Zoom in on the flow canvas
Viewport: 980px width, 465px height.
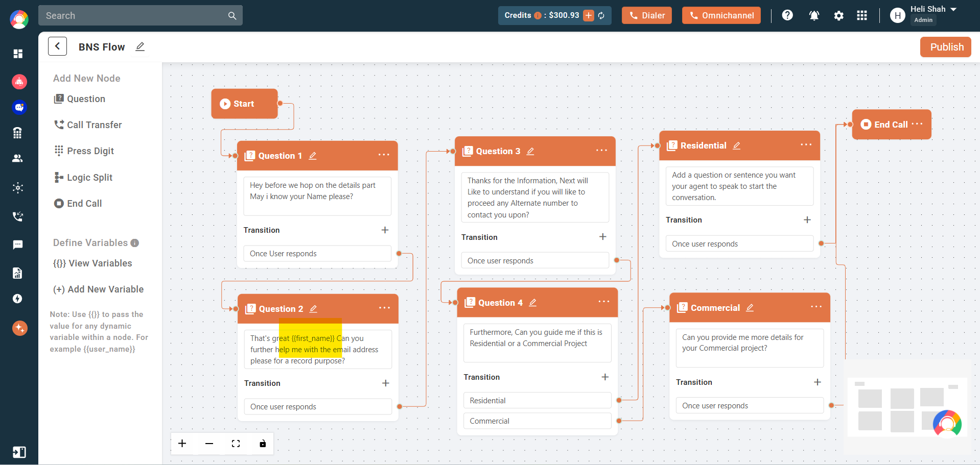click(x=182, y=444)
